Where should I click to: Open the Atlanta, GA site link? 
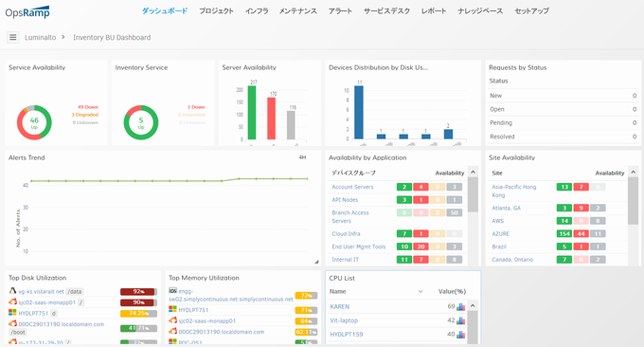coord(506,208)
